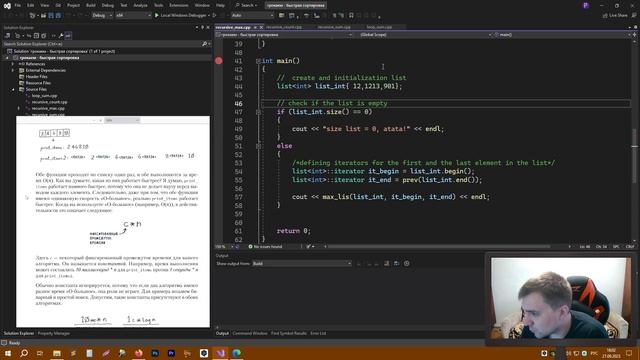Collapse the main() function fold
Viewport: 640px width, 360px height.
coord(258,61)
